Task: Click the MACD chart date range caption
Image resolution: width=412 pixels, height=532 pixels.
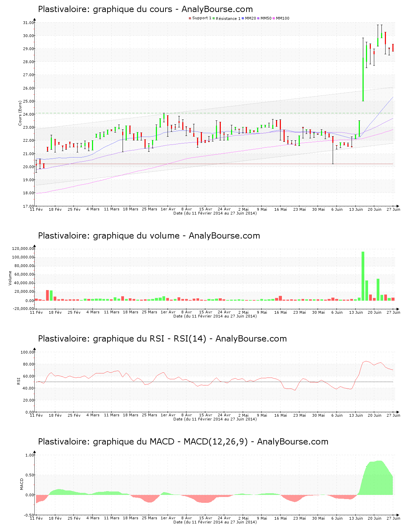Action: click(215, 522)
